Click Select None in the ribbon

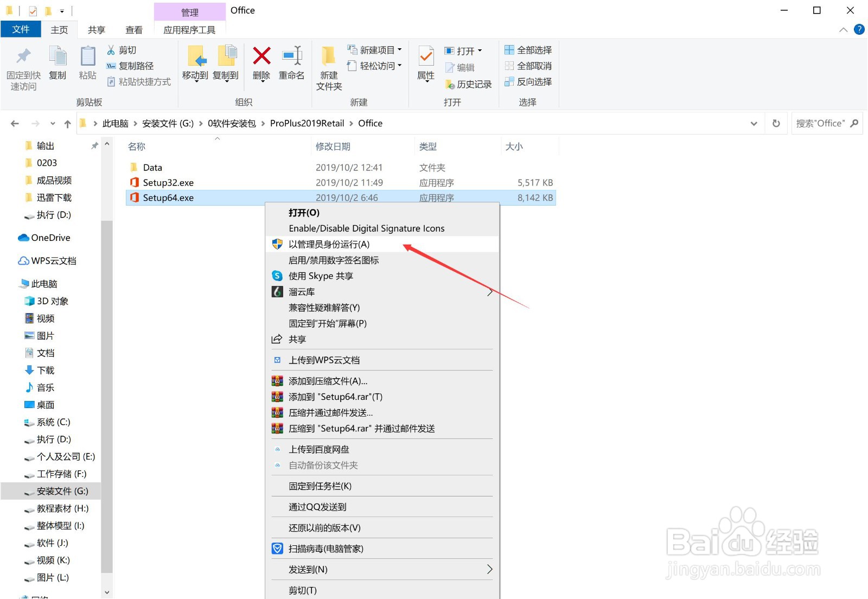coord(528,66)
